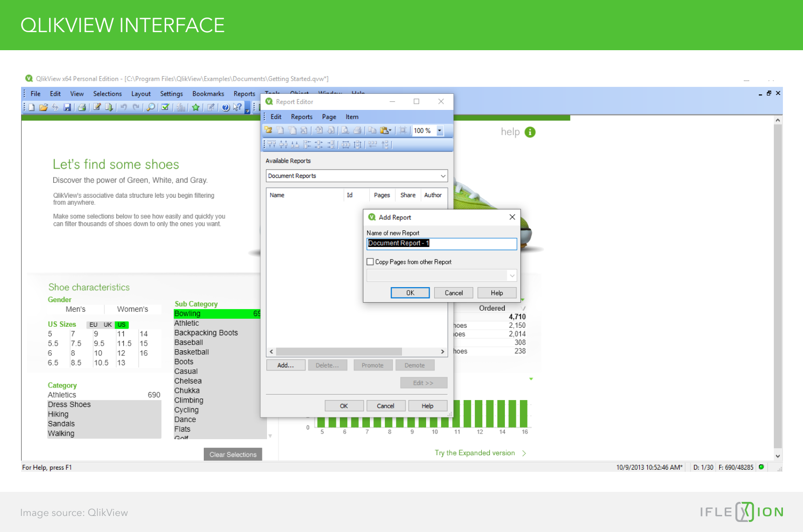Click the Name of new Report field
The width and height of the screenshot is (803, 532).
coord(442,243)
